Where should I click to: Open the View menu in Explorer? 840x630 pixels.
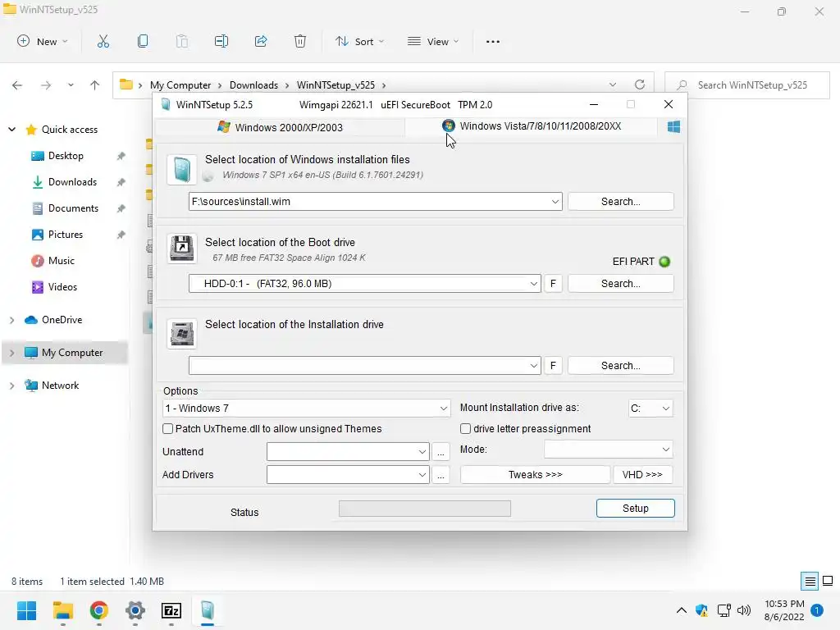(433, 41)
